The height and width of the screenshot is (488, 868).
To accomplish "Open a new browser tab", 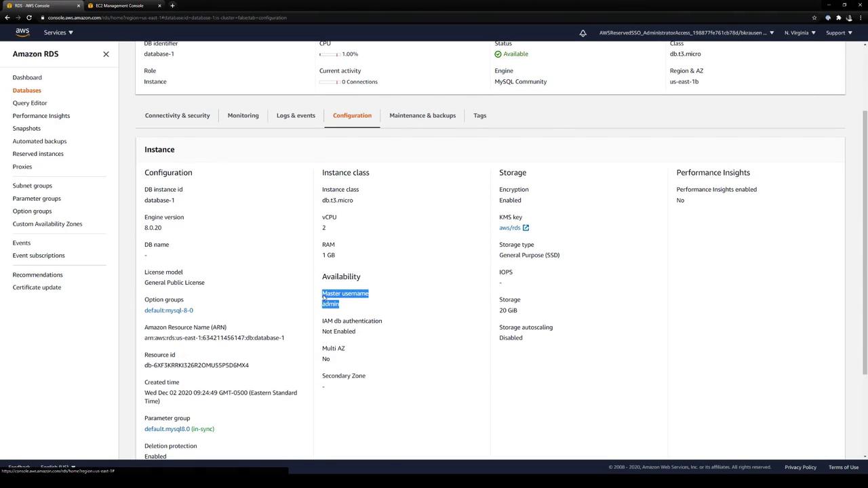I will [172, 5].
